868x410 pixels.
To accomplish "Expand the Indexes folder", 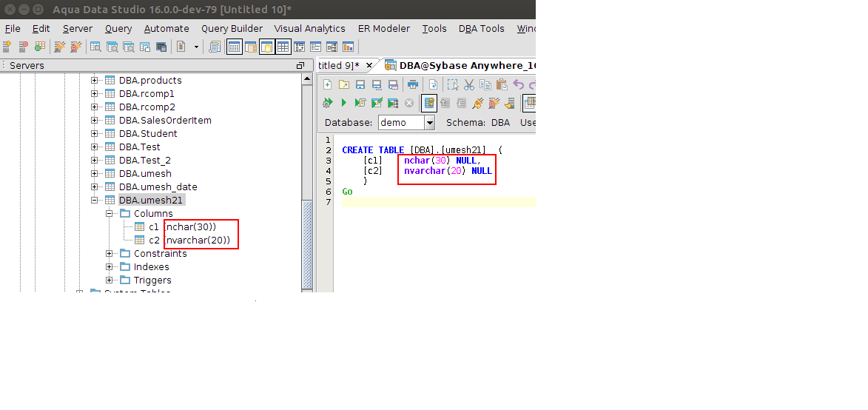I will click(109, 266).
